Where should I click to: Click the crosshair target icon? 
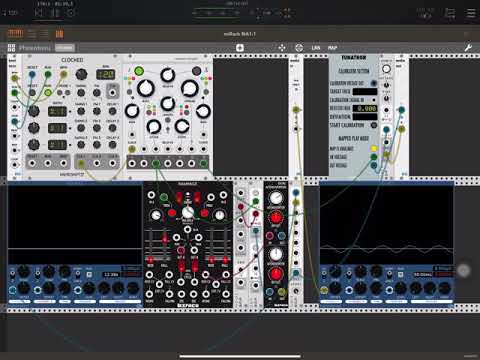pyautogui.click(x=299, y=48)
